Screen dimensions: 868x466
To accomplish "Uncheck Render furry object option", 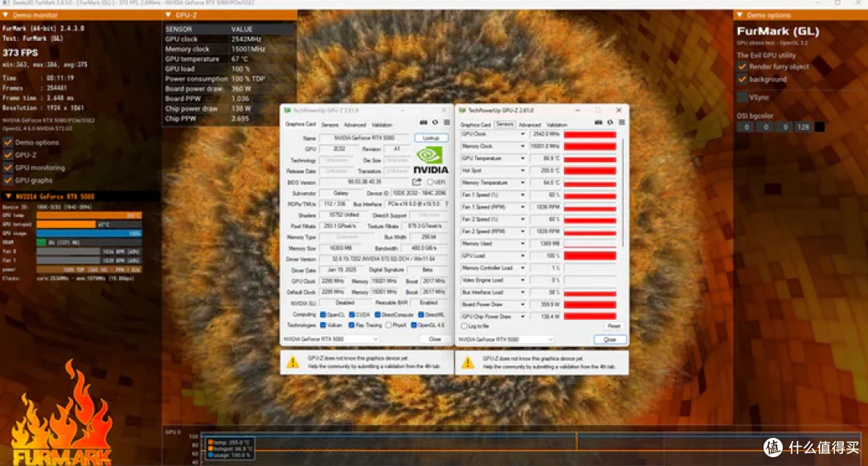I will point(742,67).
